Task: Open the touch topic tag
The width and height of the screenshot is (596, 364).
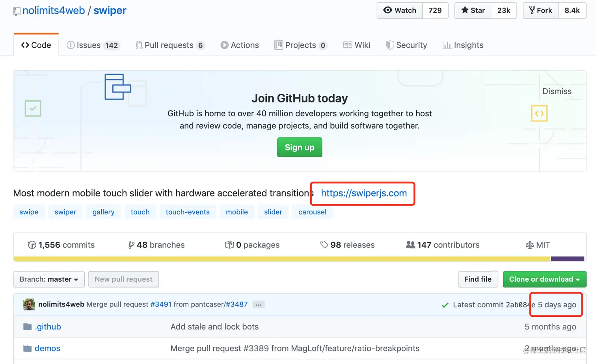Action: 140,212
